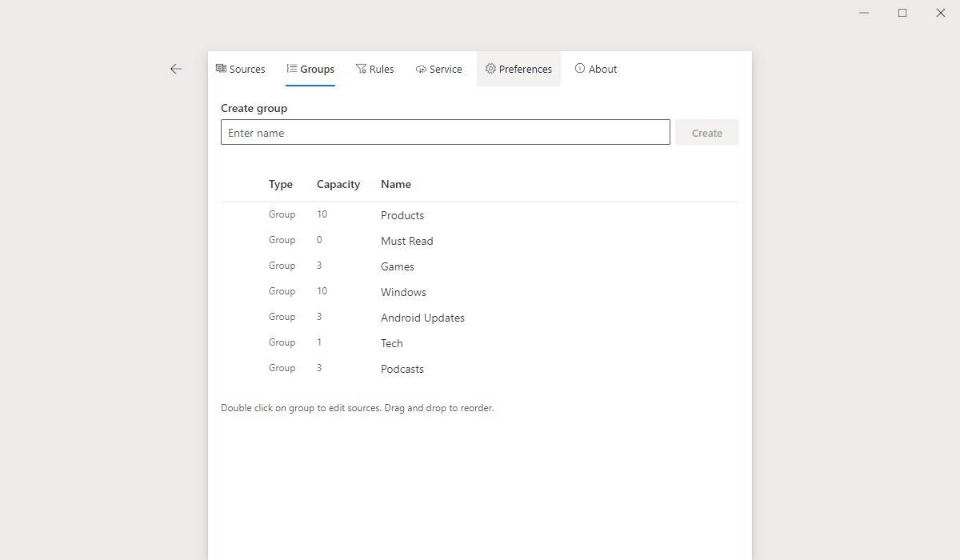Click the minimize window icon

pos(863,13)
